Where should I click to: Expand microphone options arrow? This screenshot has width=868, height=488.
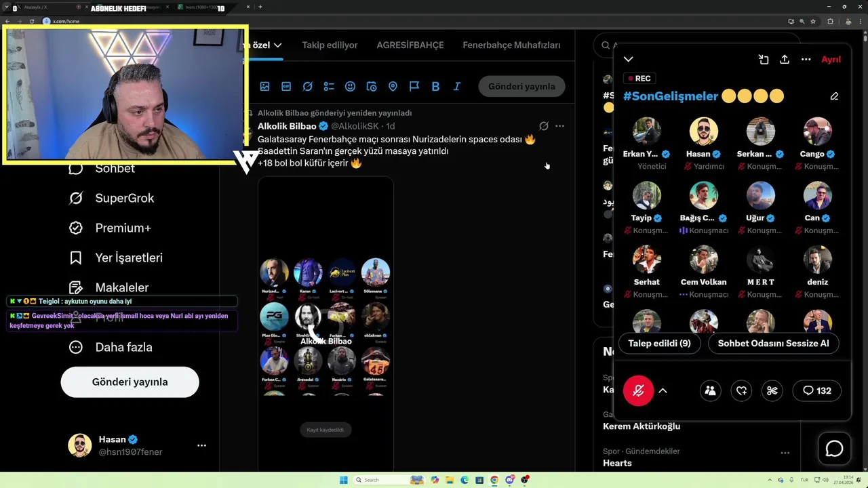[663, 390]
